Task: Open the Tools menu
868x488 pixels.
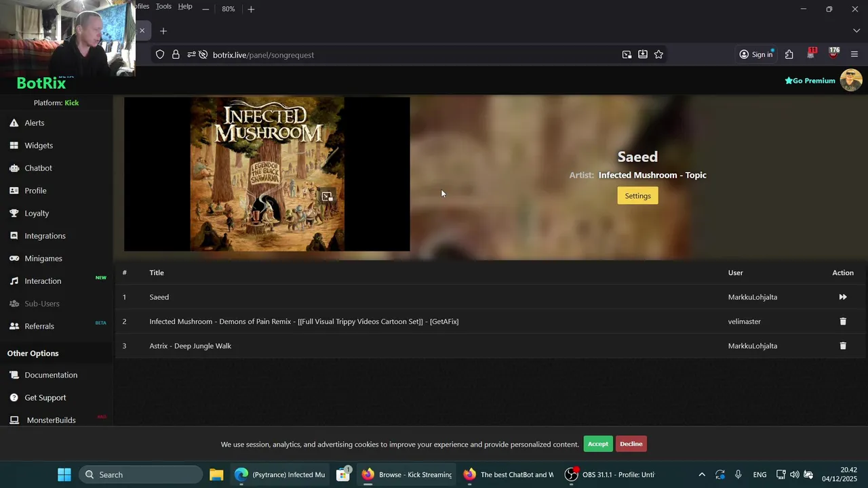Action: click(x=163, y=6)
